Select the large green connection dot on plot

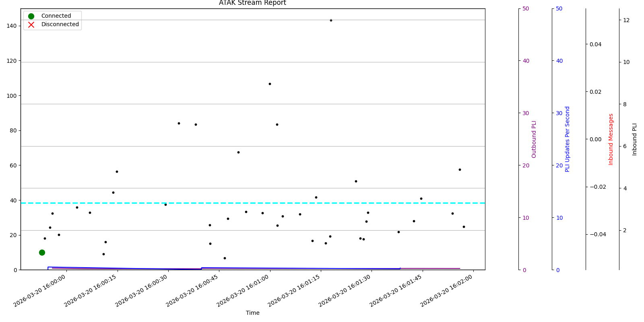pos(42,252)
